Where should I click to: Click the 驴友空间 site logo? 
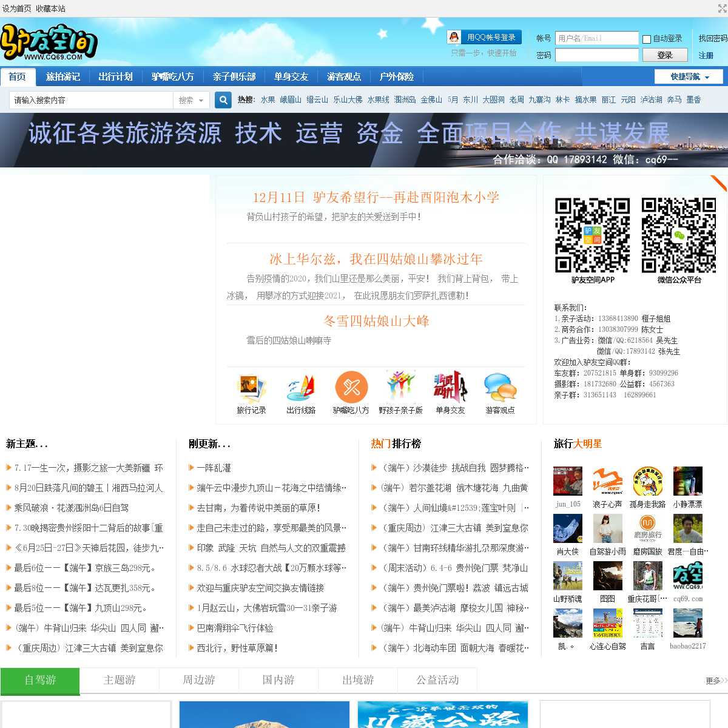(x=49, y=42)
